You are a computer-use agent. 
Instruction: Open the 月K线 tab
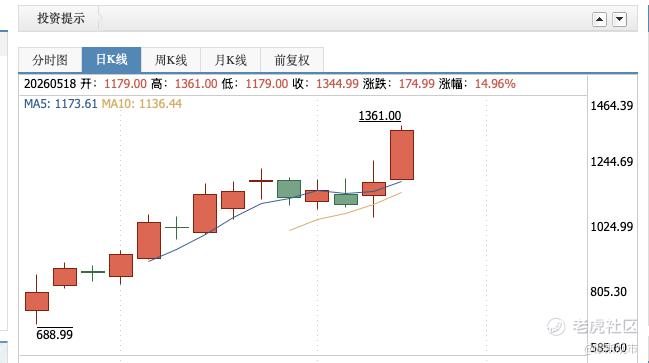[231, 60]
